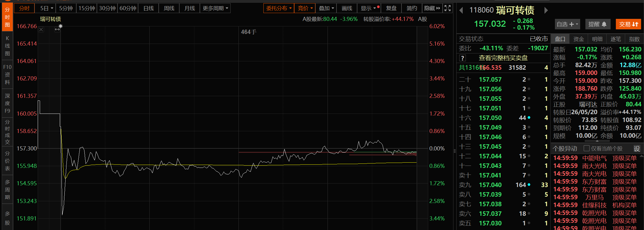Open 叠加 overlay dropdown
The height and width of the screenshot is (230, 644).
tap(326, 8)
